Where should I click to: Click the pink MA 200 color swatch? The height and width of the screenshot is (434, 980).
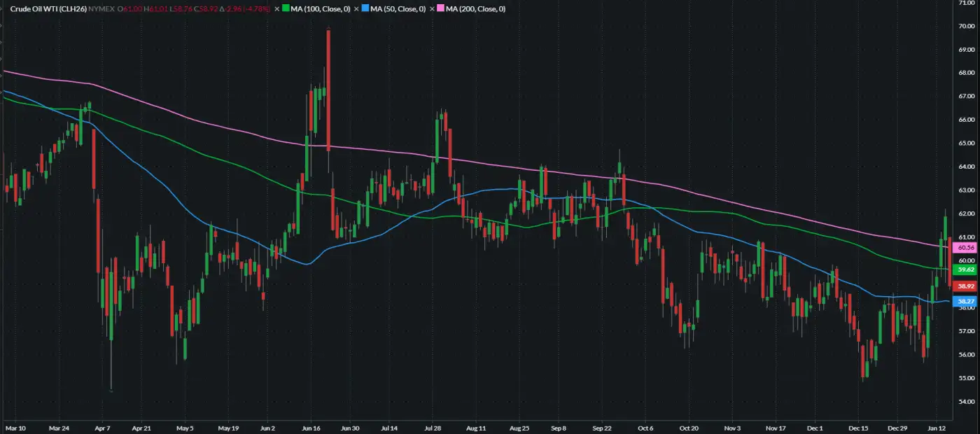point(442,8)
